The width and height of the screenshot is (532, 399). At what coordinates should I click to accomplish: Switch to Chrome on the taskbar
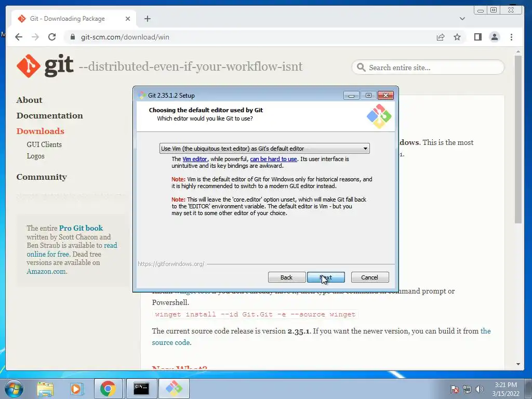pyautogui.click(x=108, y=389)
